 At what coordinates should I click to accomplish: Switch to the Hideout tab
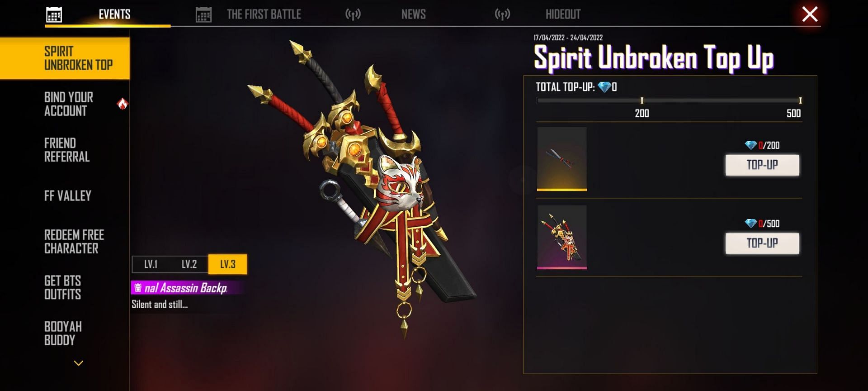click(x=563, y=14)
